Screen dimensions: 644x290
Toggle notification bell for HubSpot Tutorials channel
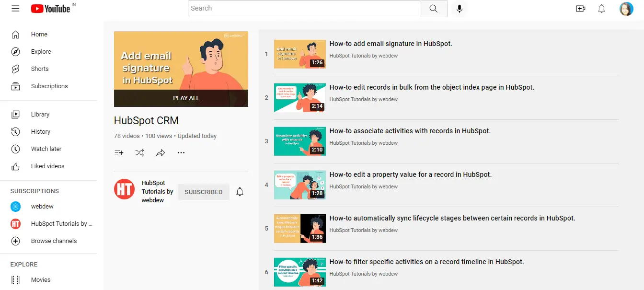[x=240, y=191]
